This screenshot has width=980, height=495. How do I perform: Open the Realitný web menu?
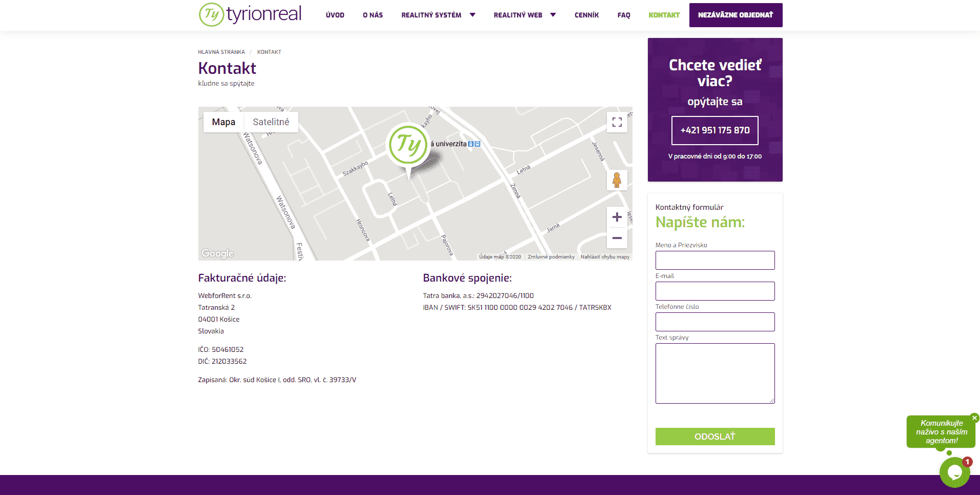click(518, 15)
